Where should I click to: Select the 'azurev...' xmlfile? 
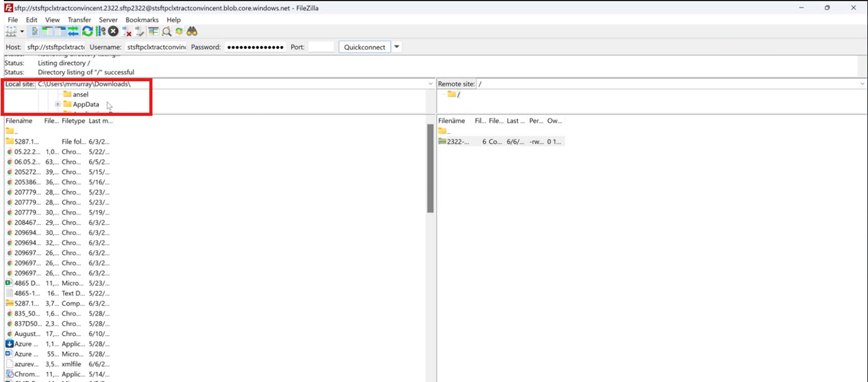click(x=59, y=364)
